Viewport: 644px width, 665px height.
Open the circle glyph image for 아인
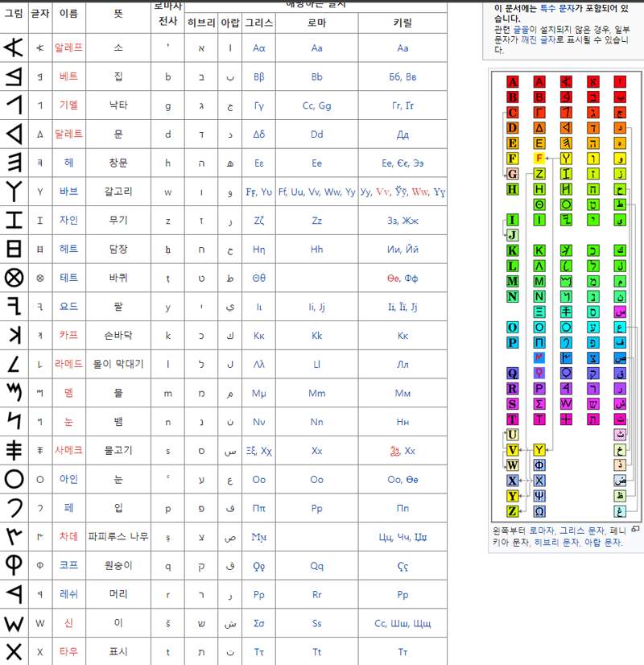14,479
